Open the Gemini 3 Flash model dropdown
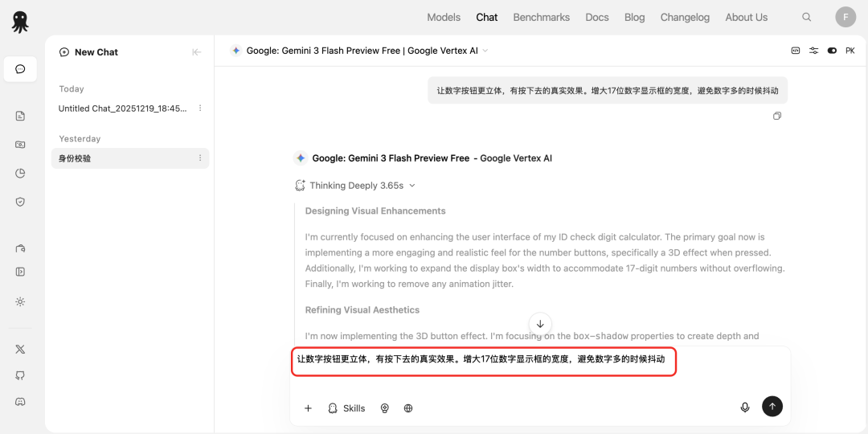Viewport: 868px width, 434px height. tap(359, 51)
